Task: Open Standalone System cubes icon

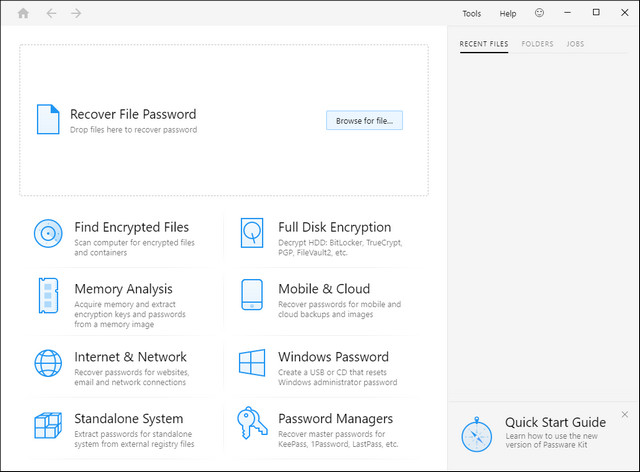Action: [x=48, y=425]
